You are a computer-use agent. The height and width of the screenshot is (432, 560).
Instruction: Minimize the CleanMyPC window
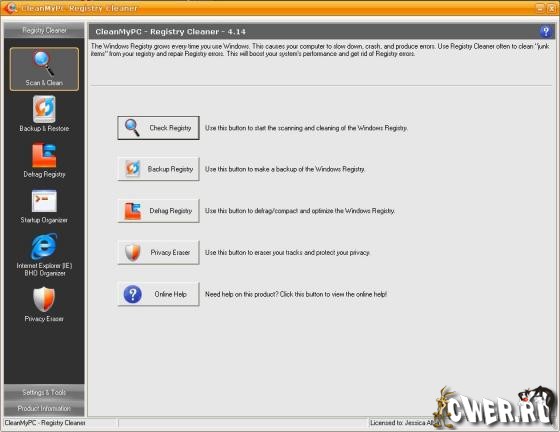click(x=540, y=8)
